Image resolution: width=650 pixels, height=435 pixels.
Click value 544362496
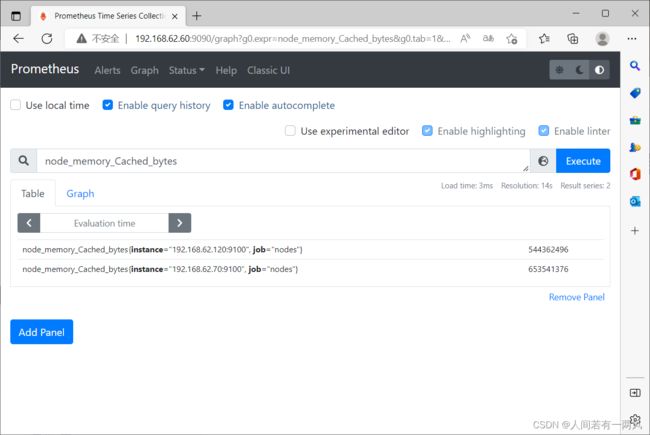point(548,250)
